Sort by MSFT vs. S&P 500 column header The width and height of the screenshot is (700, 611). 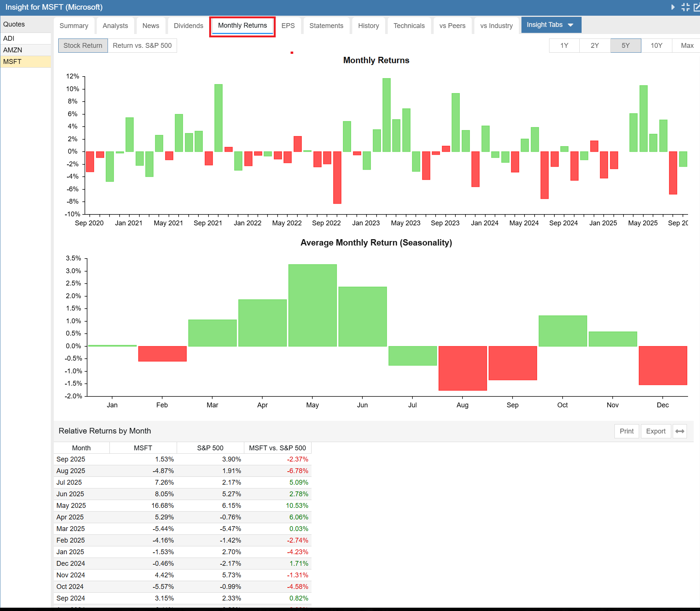[x=277, y=448]
